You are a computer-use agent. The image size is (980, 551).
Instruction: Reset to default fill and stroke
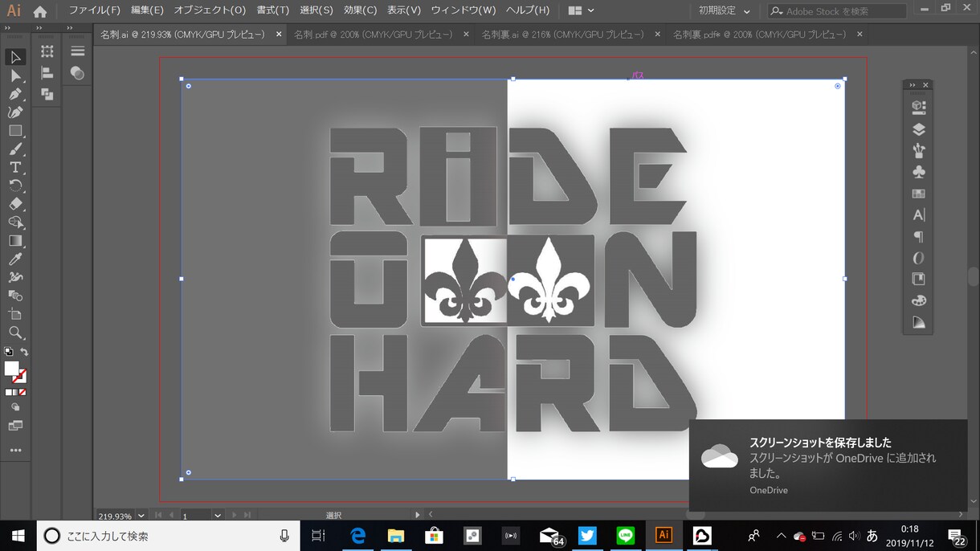coord(8,352)
